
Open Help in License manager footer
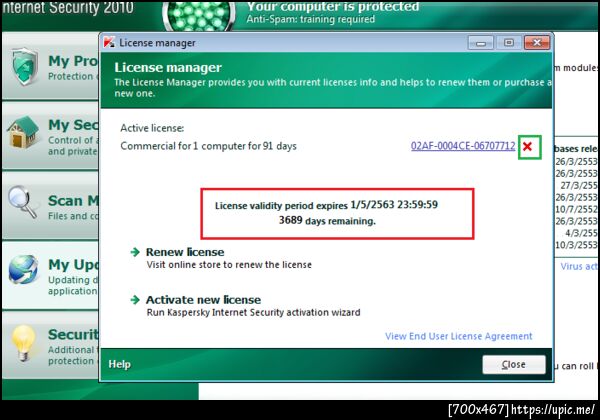pyautogui.click(x=119, y=364)
